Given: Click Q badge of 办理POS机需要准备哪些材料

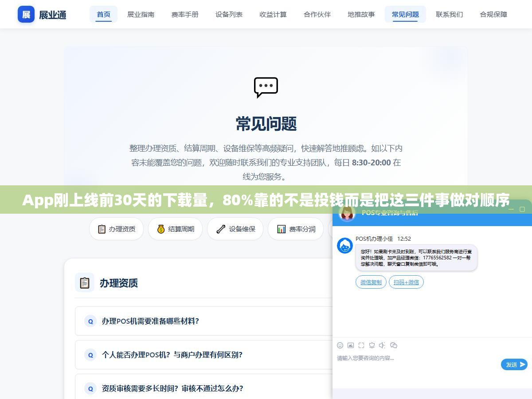Looking at the screenshot, I should [90, 321].
